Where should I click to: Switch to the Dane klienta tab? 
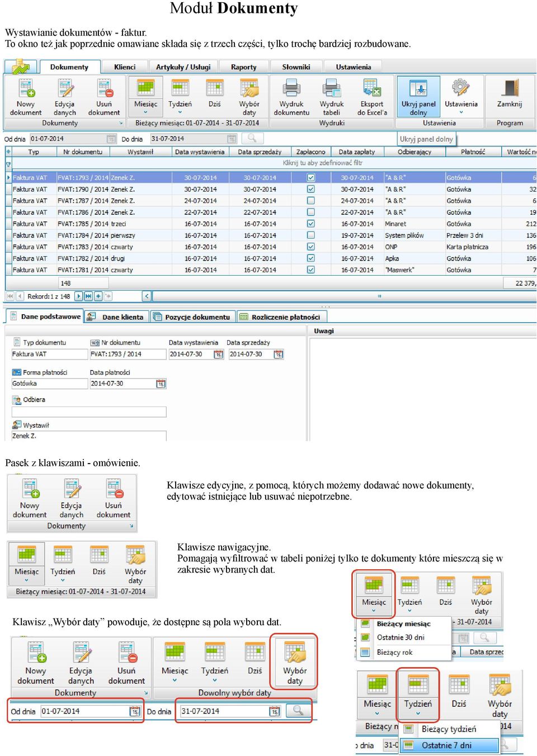click(117, 317)
